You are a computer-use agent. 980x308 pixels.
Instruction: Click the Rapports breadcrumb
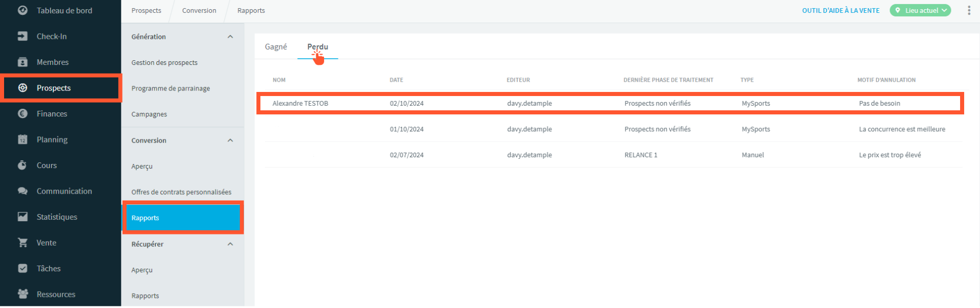[251, 10]
